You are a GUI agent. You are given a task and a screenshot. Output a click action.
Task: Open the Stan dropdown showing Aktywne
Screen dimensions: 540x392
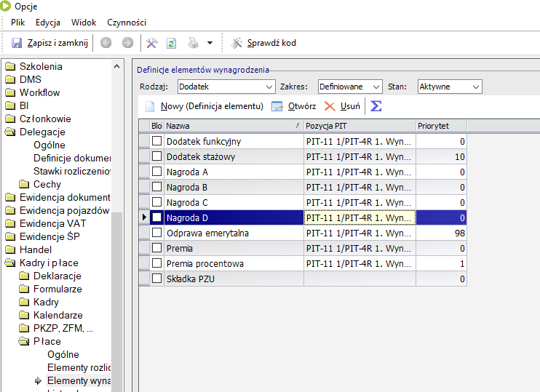(450, 87)
